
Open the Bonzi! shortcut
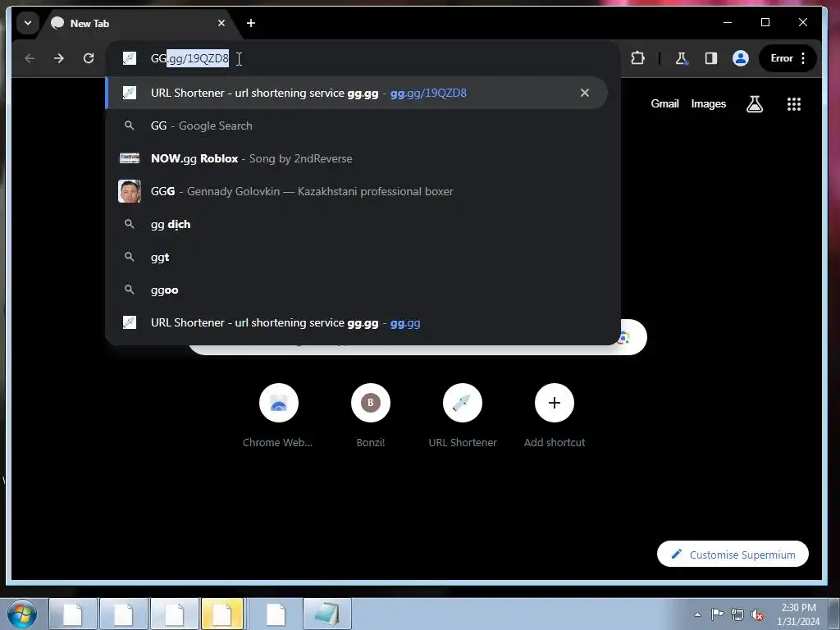tap(370, 416)
